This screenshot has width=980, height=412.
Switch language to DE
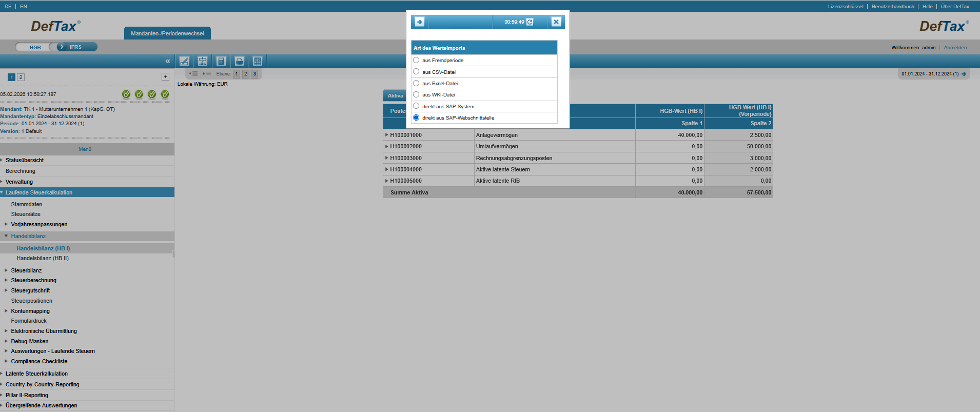tap(8, 7)
